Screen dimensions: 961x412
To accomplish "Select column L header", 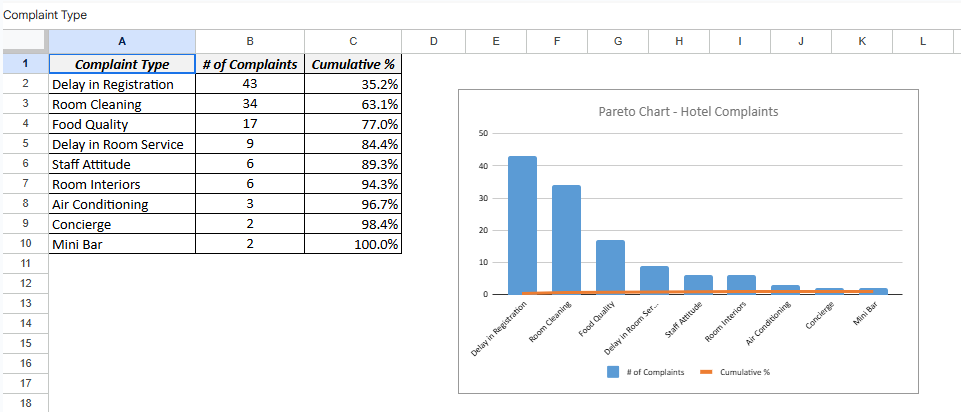I will tap(922, 41).
